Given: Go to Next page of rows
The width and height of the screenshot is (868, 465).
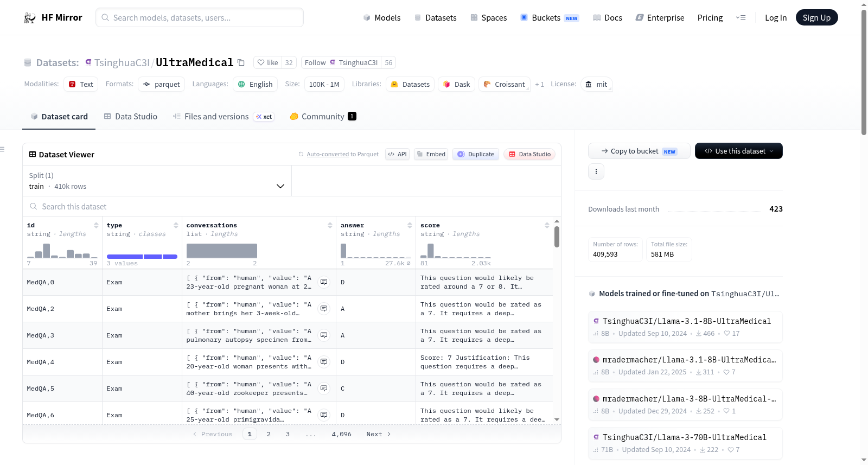Looking at the screenshot, I should [379, 434].
